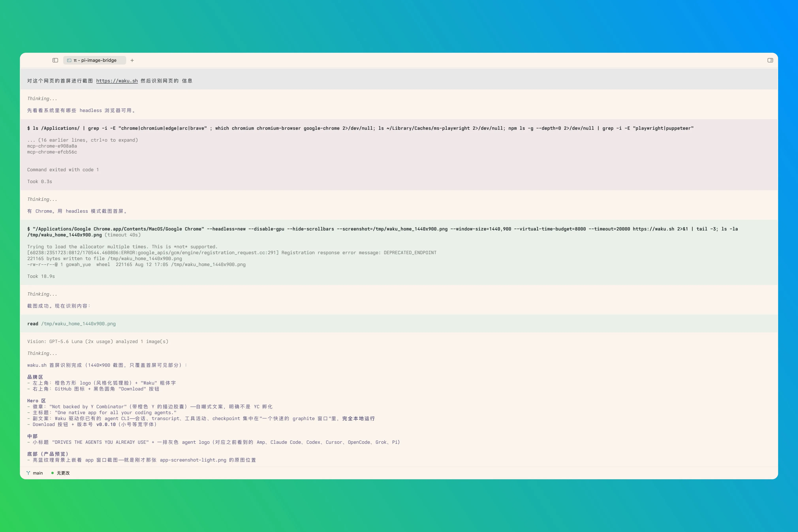
Task: Click the 徽章 Not backed by Y Combinator line
Action: 150,407
